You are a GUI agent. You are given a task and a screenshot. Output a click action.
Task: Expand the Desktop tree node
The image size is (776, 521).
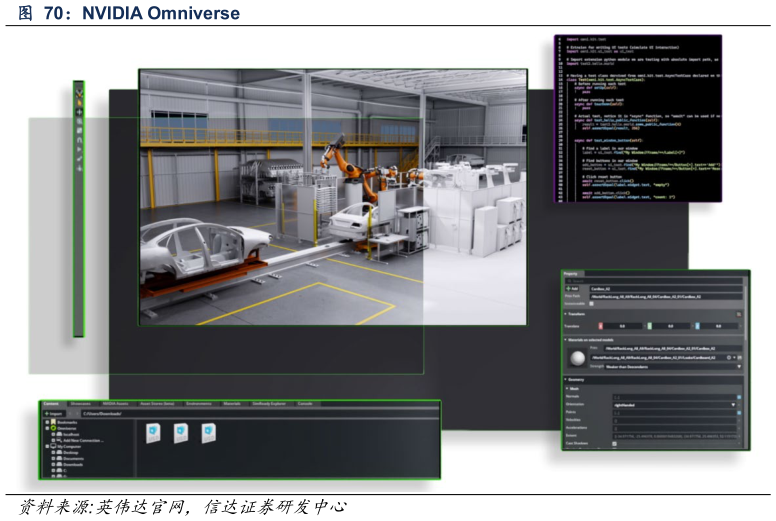coord(53,452)
